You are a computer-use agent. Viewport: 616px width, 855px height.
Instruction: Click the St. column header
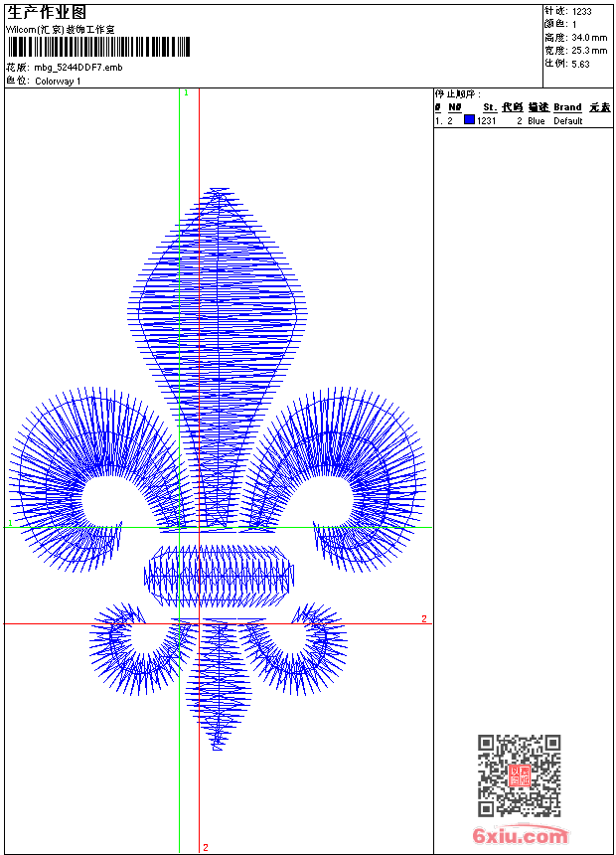(x=489, y=107)
